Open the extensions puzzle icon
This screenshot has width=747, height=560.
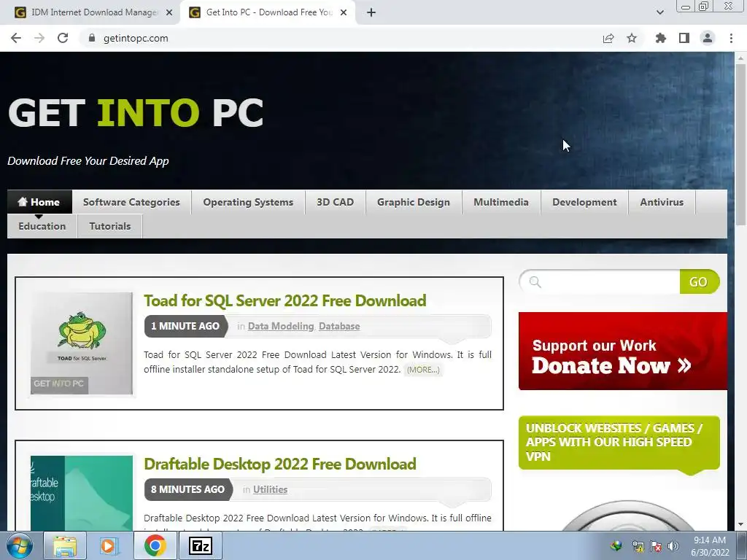pos(661,38)
